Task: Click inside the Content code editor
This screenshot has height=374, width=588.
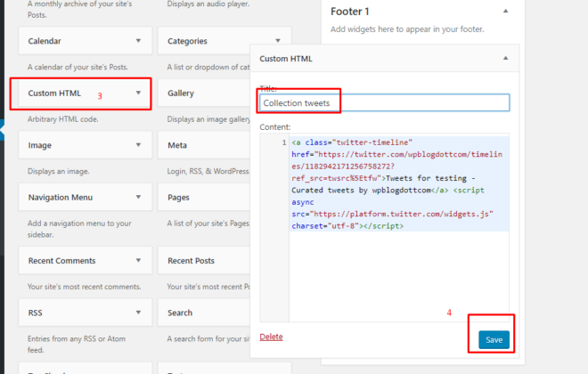Action: 399,227
